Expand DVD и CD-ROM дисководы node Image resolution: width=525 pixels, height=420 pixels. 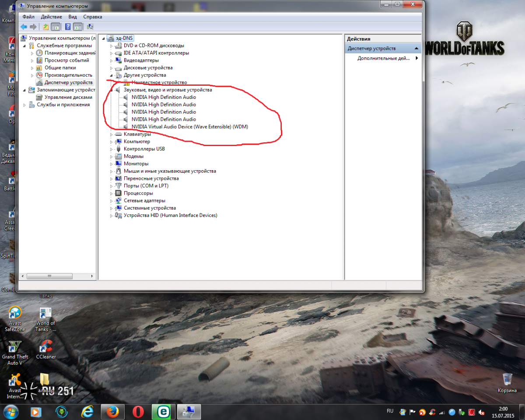[x=111, y=46]
